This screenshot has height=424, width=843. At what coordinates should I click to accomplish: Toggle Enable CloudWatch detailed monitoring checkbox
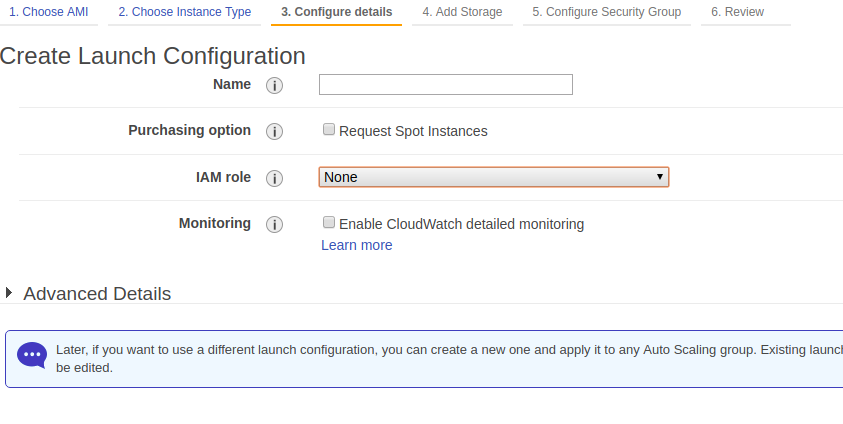329,223
